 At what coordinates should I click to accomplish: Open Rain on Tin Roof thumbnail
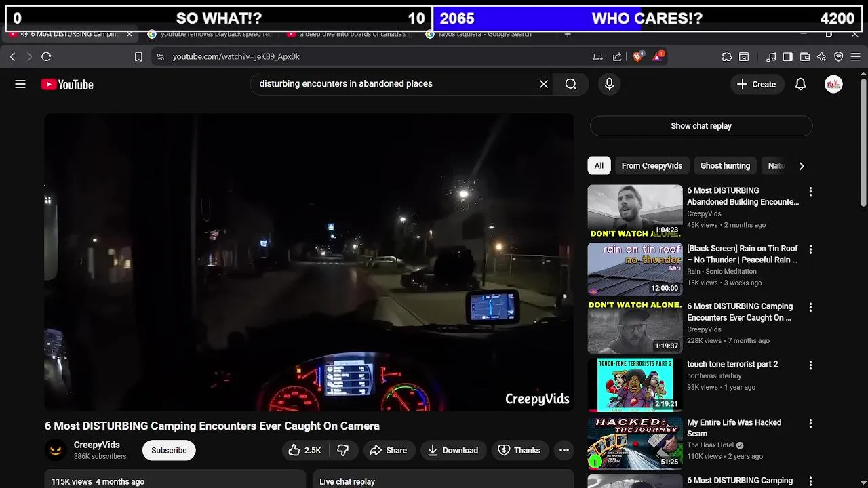point(635,270)
